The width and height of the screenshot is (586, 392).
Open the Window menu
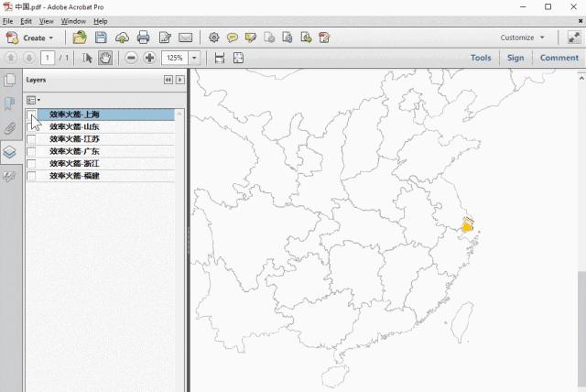coord(73,21)
